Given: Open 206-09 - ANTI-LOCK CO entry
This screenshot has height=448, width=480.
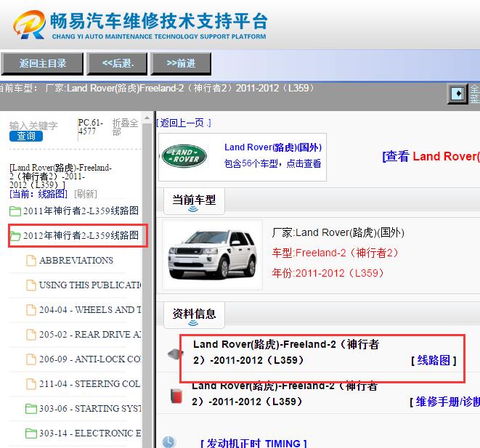Looking at the screenshot, I should [90, 359].
